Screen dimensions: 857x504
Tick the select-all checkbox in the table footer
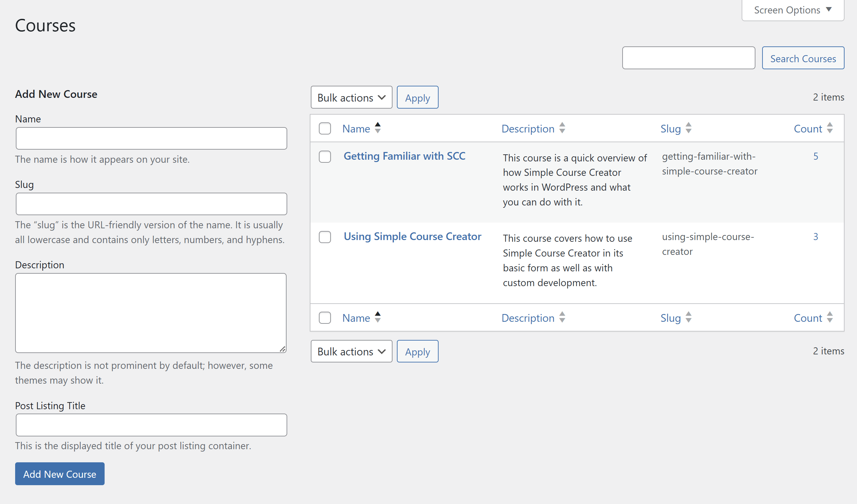[325, 318]
